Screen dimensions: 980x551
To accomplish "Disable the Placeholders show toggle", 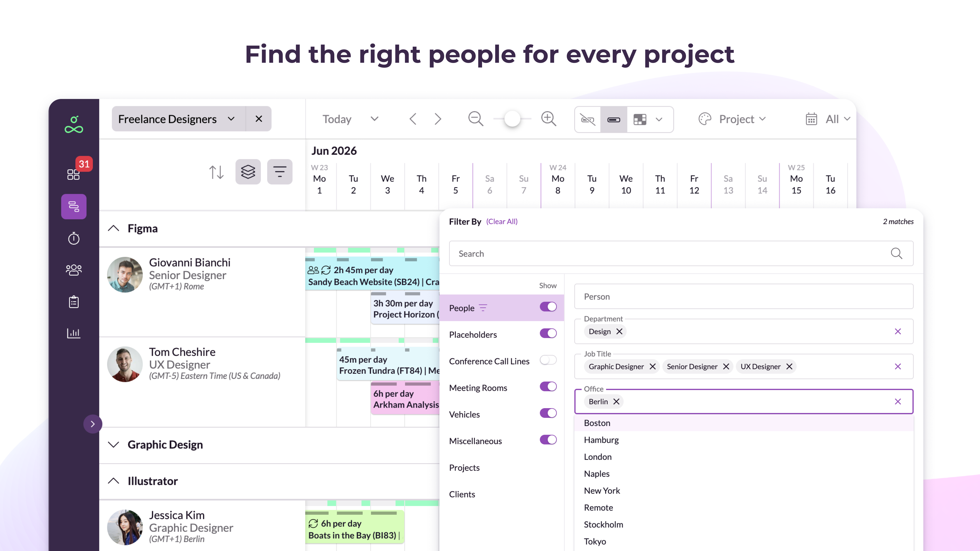I will pos(548,333).
